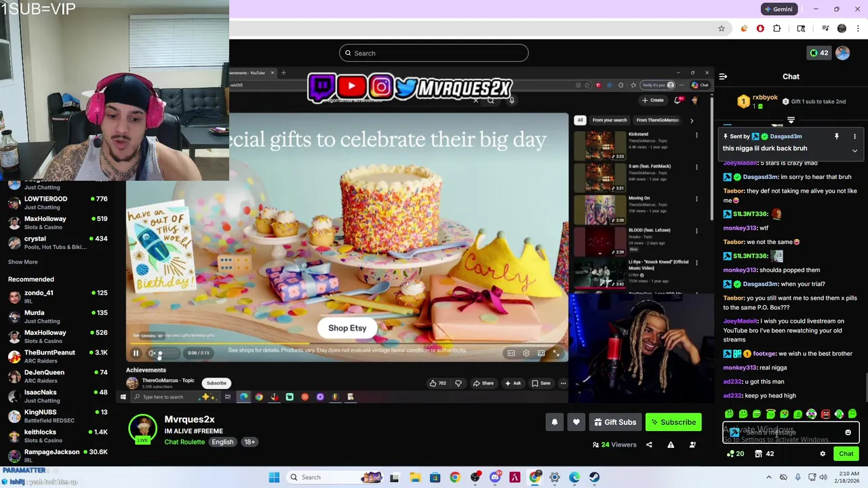Open chat settings gear
868x488 pixels.
[x=823, y=454]
